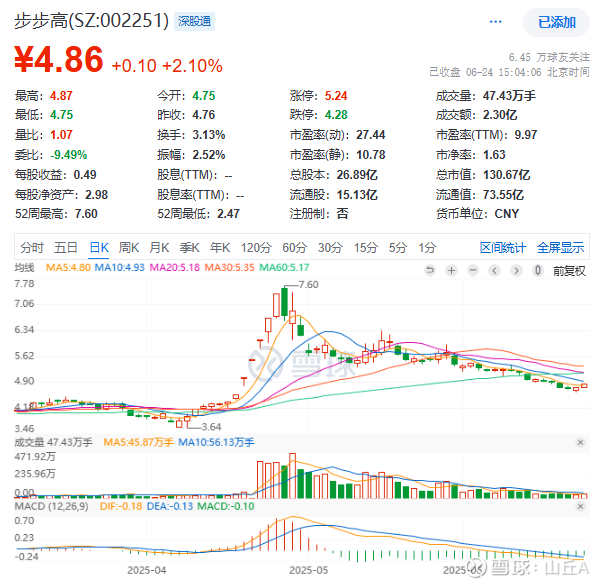Click the MA60:5.17 moving average label
This screenshot has height=586, width=606.
click(284, 267)
